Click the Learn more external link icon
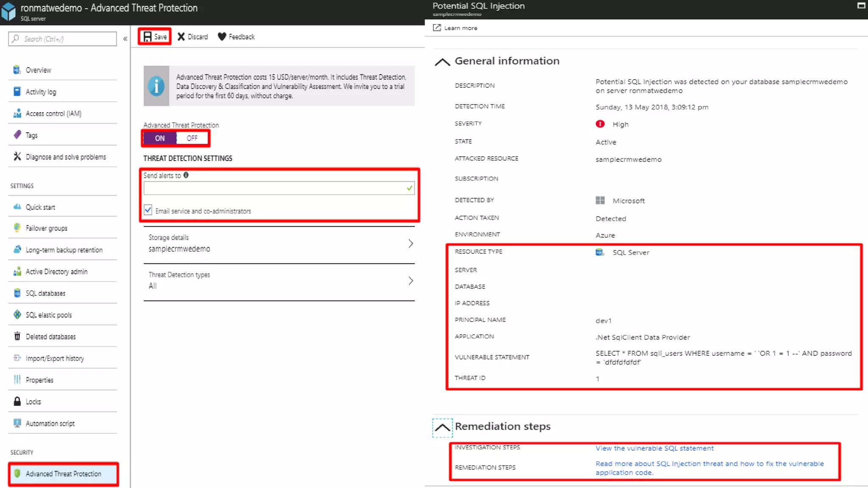The height and width of the screenshot is (488, 868). [x=437, y=28]
